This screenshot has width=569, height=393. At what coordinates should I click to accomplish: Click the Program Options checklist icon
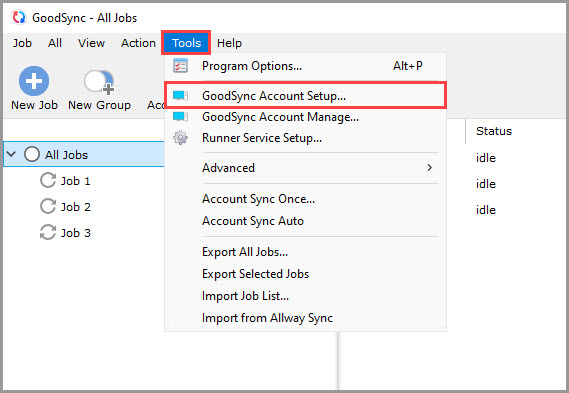point(180,66)
